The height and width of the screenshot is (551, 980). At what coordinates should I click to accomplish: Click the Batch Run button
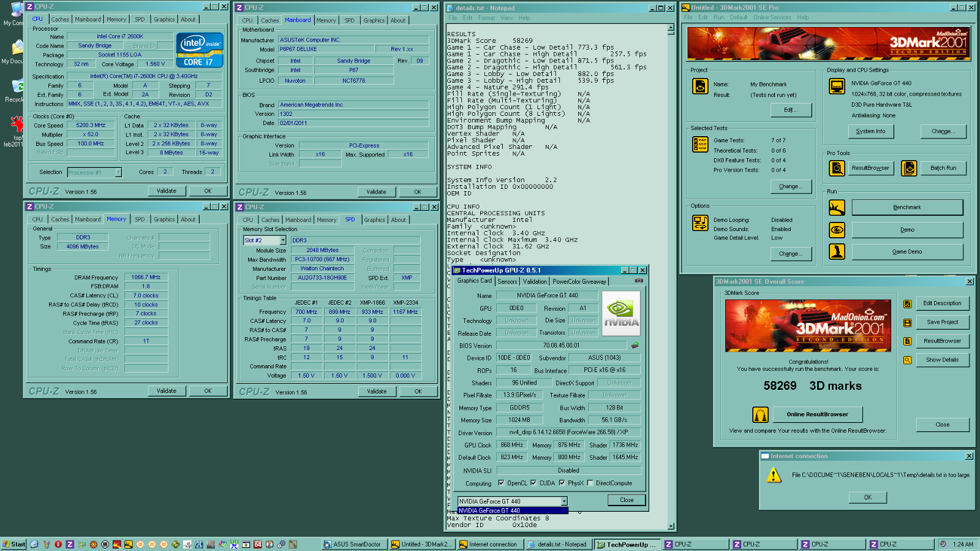click(x=943, y=168)
